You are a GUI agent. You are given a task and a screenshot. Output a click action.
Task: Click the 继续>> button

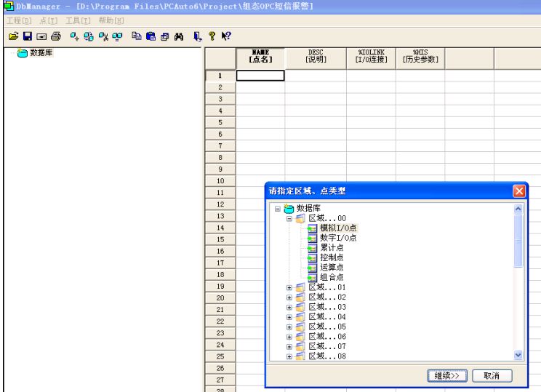coord(446,375)
